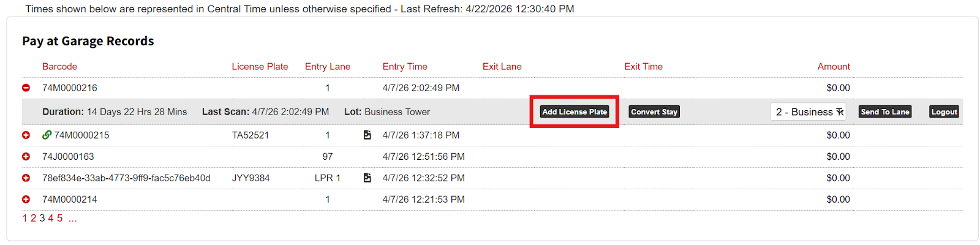Expand the 78ef834e barcode record row
The image size is (980, 245).
[26, 178]
